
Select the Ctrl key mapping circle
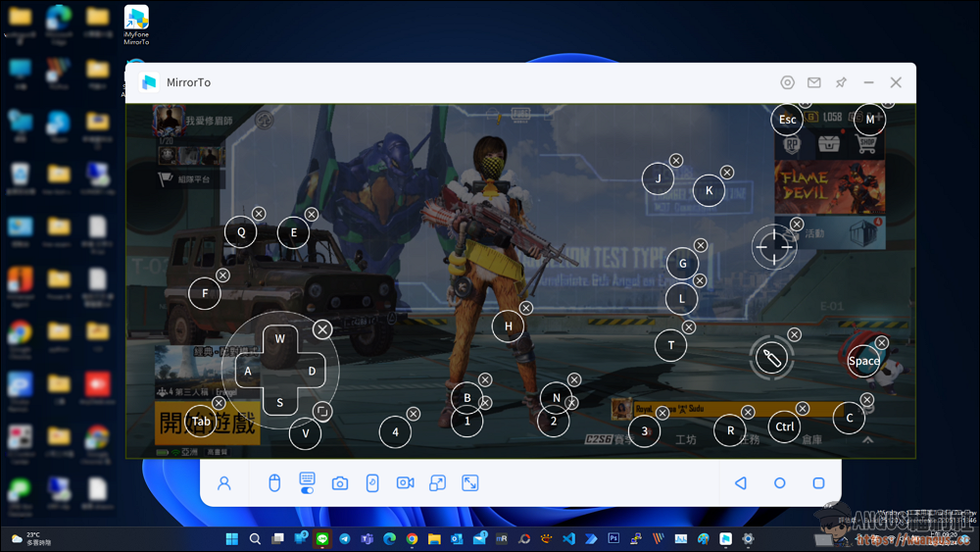pos(784,427)
